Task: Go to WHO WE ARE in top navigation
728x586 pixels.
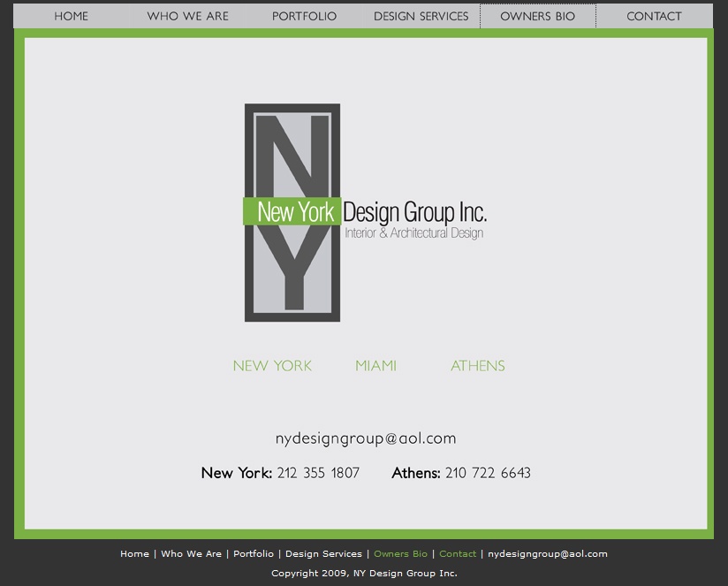Action: click(187, 16)
